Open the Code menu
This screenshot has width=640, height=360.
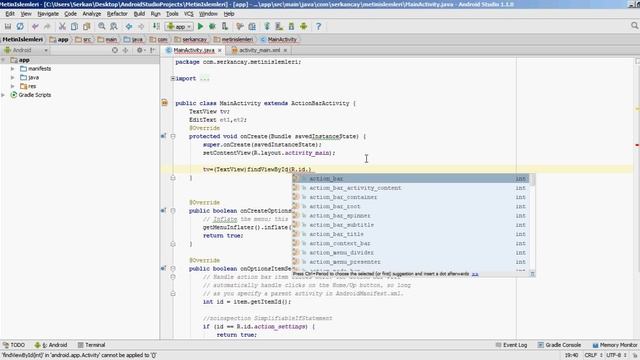point(71,14)
